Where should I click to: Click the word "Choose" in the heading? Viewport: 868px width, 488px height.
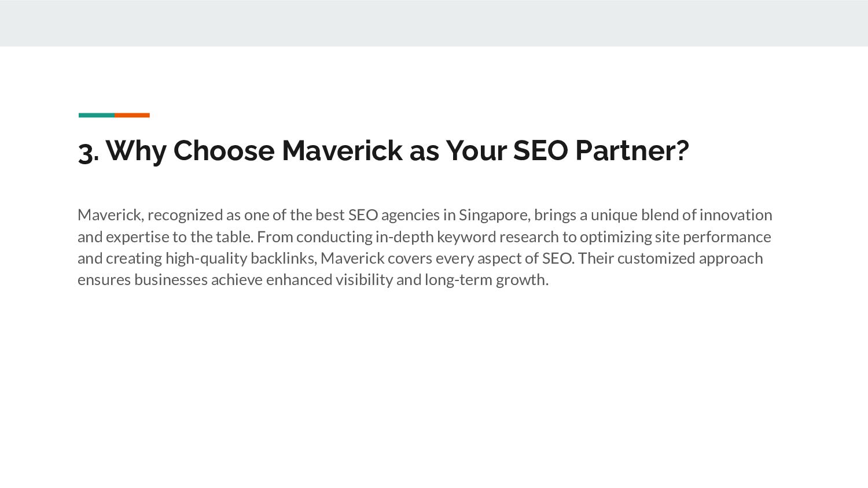224,150
